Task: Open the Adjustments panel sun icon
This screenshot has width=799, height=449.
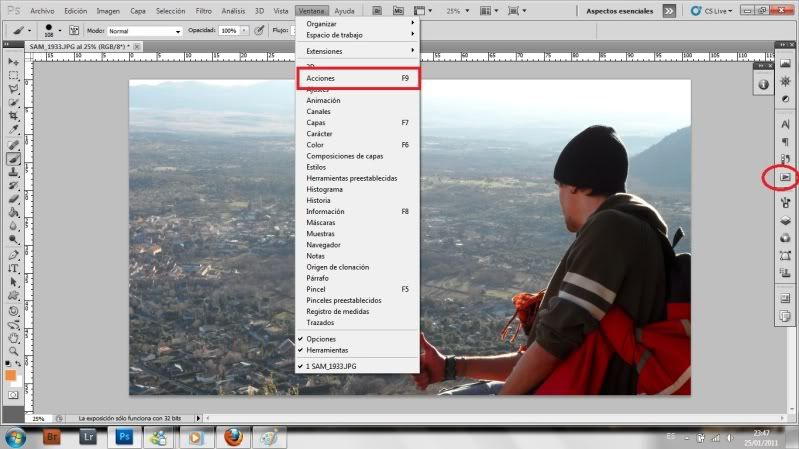Action: pos(785,82)
